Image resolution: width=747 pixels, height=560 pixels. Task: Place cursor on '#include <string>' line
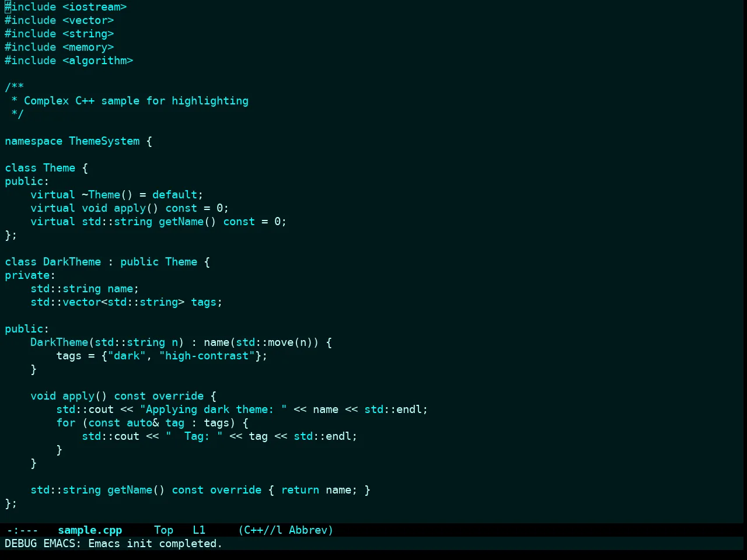pyautogui.click(x=60, y=34)
